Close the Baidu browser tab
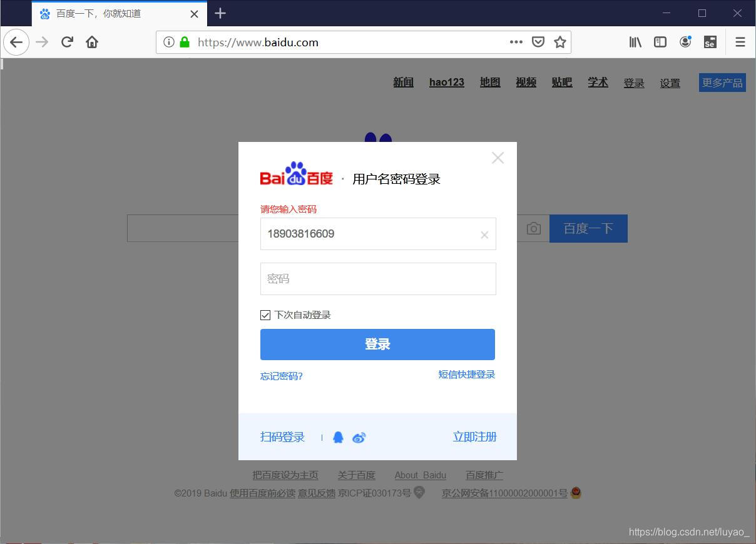The height and width of the screenshot is (544, 756). click(194, 14)
